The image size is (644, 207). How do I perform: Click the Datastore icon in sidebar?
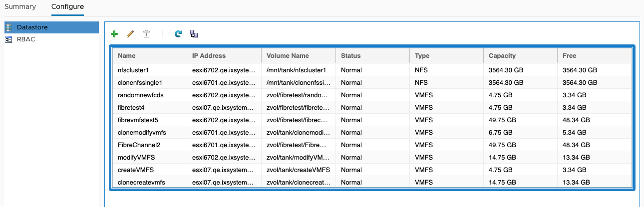(x=8, y=27)
